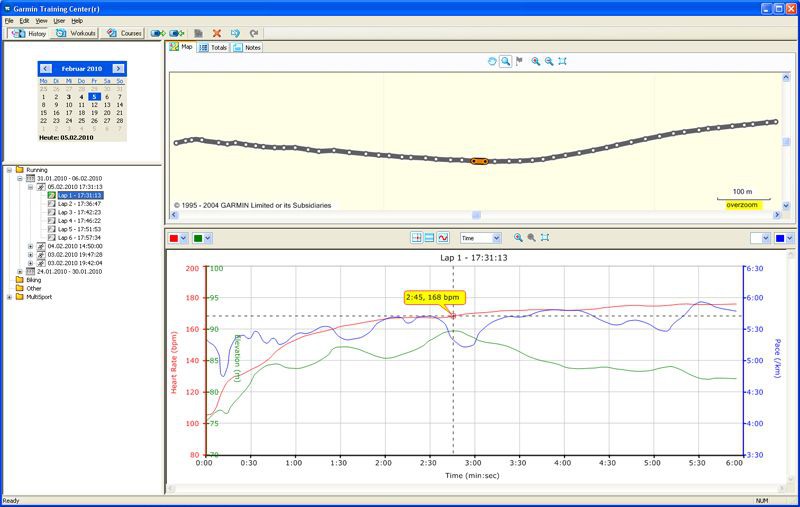This screenshot has height=507, width=800.
Task: Open the User menu
Action: pyautogui.click(x=59, y=21)
